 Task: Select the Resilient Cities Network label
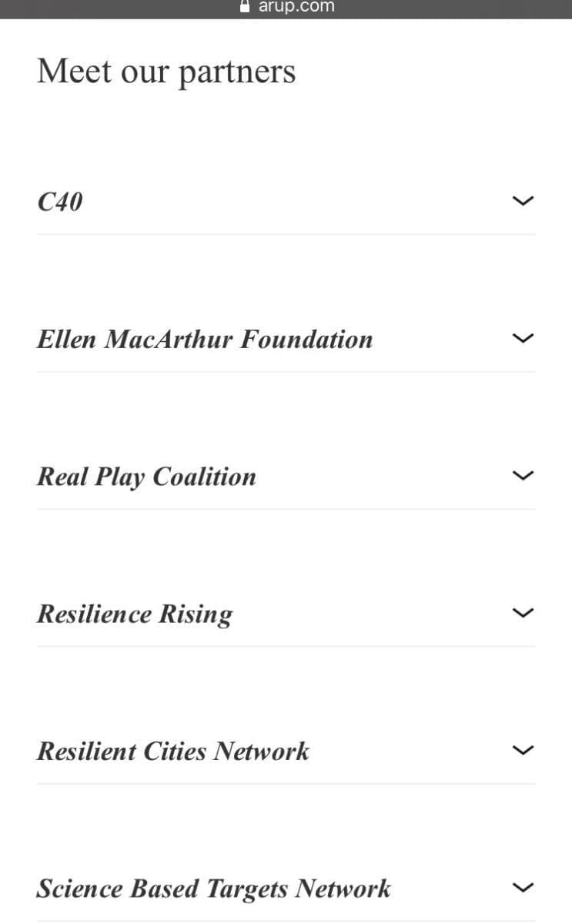click(173, 751)
